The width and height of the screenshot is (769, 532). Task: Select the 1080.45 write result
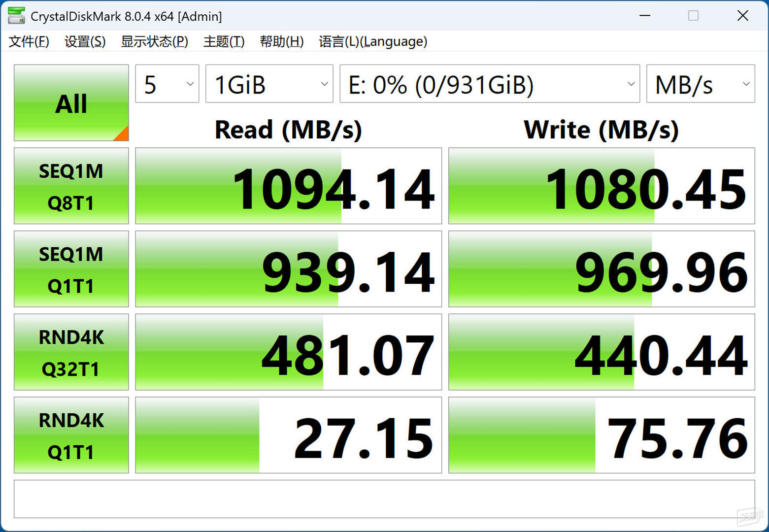point(602,186)
